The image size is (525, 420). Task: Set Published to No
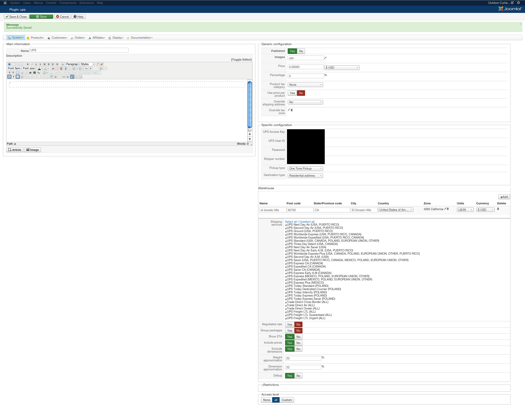coord(301,51)
